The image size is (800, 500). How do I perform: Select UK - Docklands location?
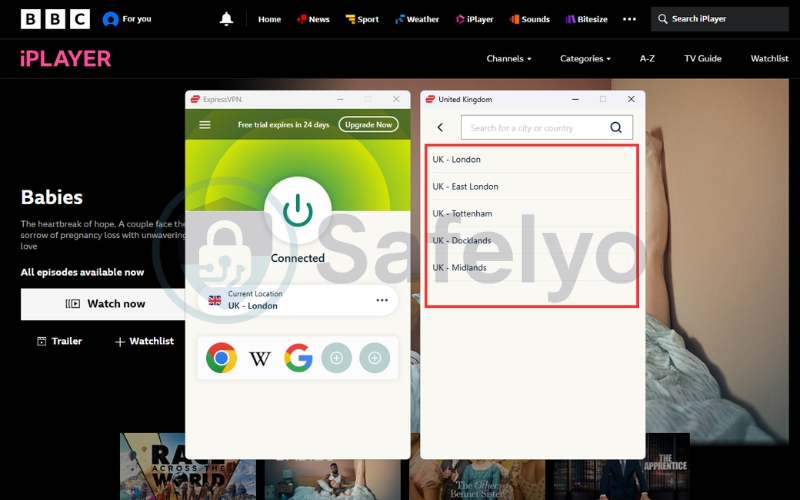tap(532, 240)
